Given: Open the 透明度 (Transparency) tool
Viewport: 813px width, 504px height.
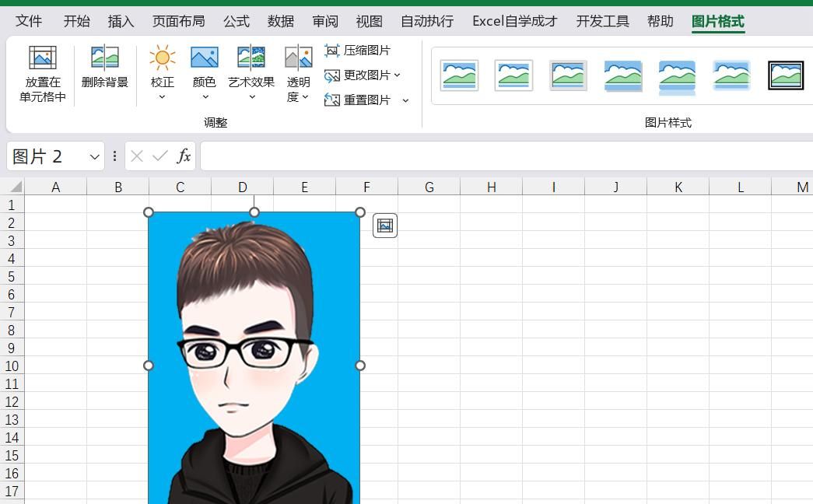Looking at the screenshot, I should (x=298, y=59).
